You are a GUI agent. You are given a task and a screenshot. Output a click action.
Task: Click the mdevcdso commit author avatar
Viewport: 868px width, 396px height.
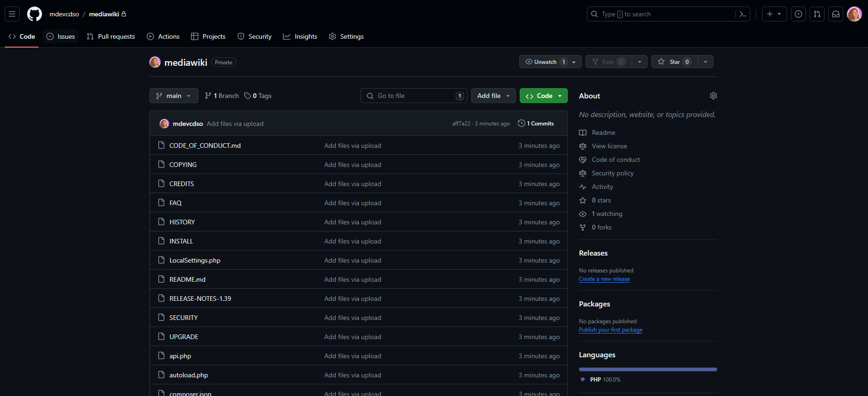tap(164, 124)
